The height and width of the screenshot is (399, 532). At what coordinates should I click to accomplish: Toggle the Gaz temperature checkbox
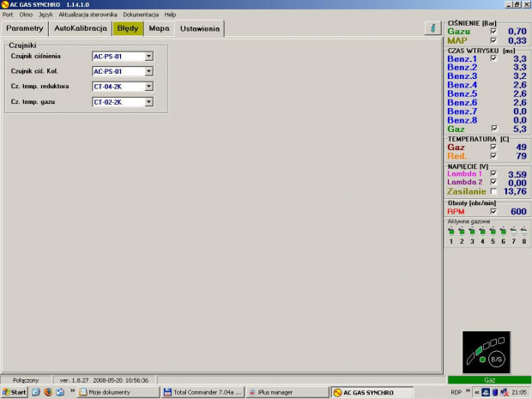(x=493, y=147)
